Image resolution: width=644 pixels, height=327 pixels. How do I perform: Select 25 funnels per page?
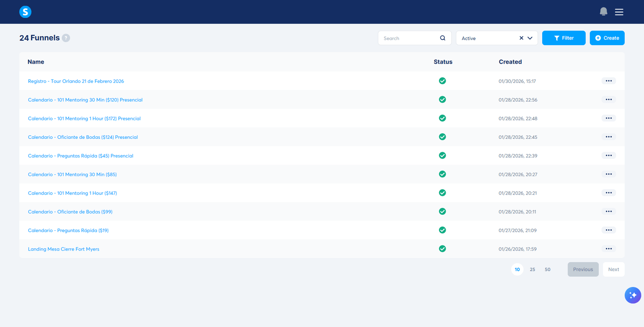(532, 269)
